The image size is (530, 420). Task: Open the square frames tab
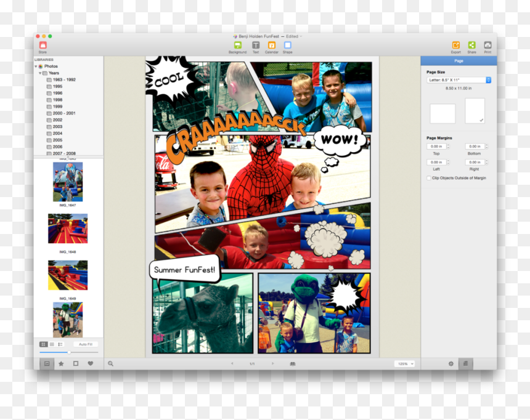(76, 363)
